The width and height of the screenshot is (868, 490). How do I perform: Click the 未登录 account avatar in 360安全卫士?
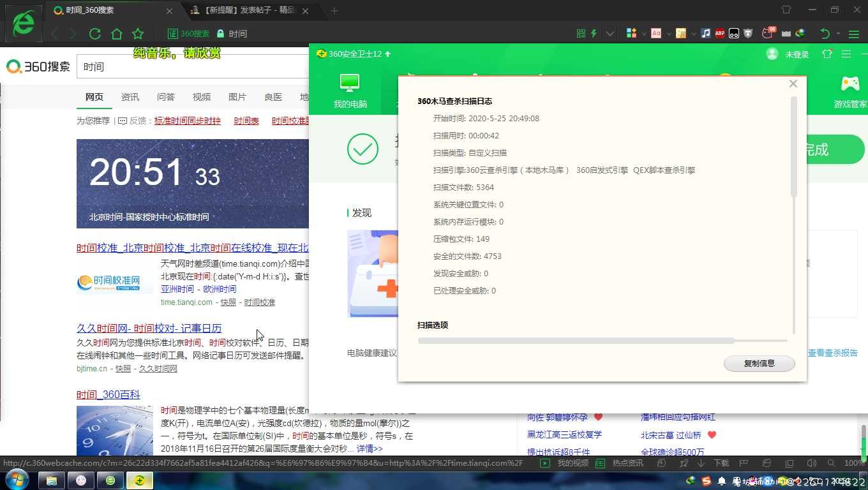[772, 54]
